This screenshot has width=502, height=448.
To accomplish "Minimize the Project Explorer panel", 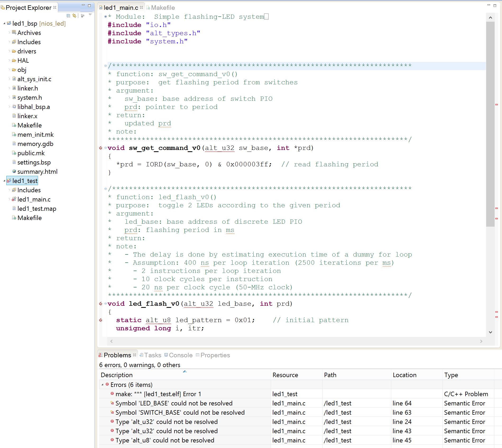I will pyautogui.click(x=83, y=5).
